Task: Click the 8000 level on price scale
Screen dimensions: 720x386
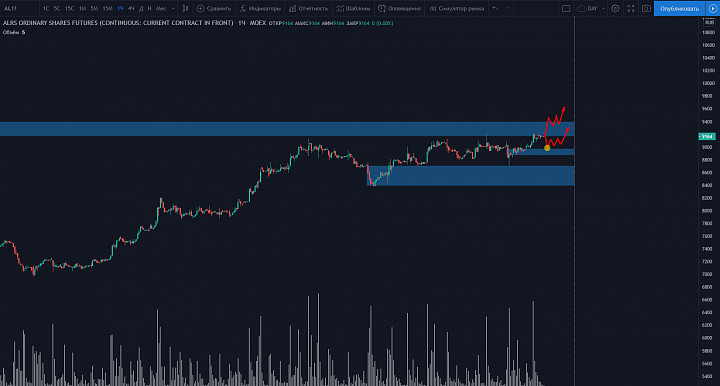Action: point(708,211)
